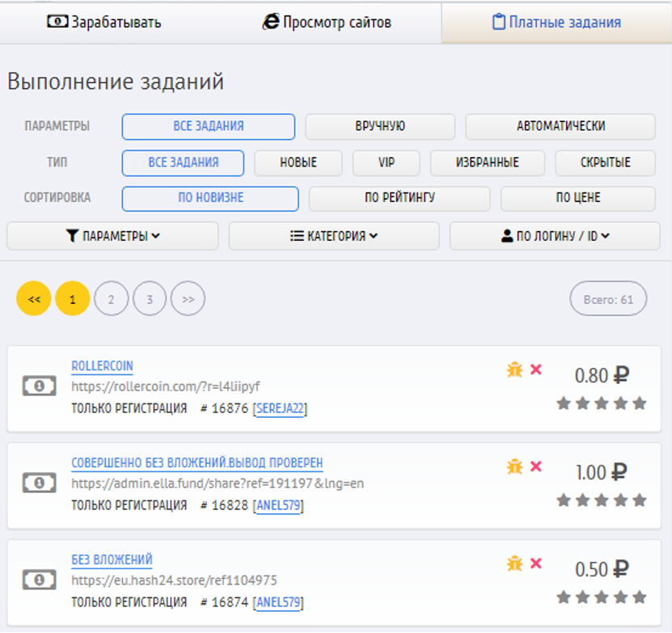The image size is (672, 633).
Task: Hide the ROLLERCOIN task with red X
Action: pyautogui.click(x=536, y=369)
